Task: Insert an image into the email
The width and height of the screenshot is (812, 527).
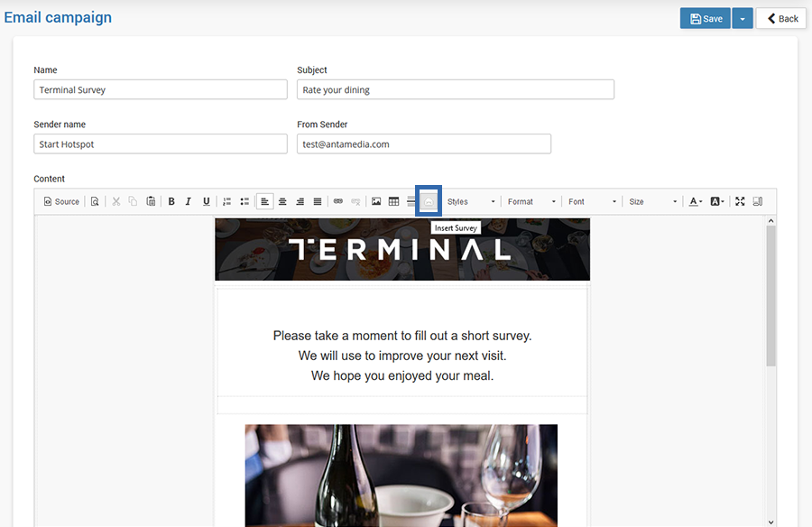Action: point(376,201)
